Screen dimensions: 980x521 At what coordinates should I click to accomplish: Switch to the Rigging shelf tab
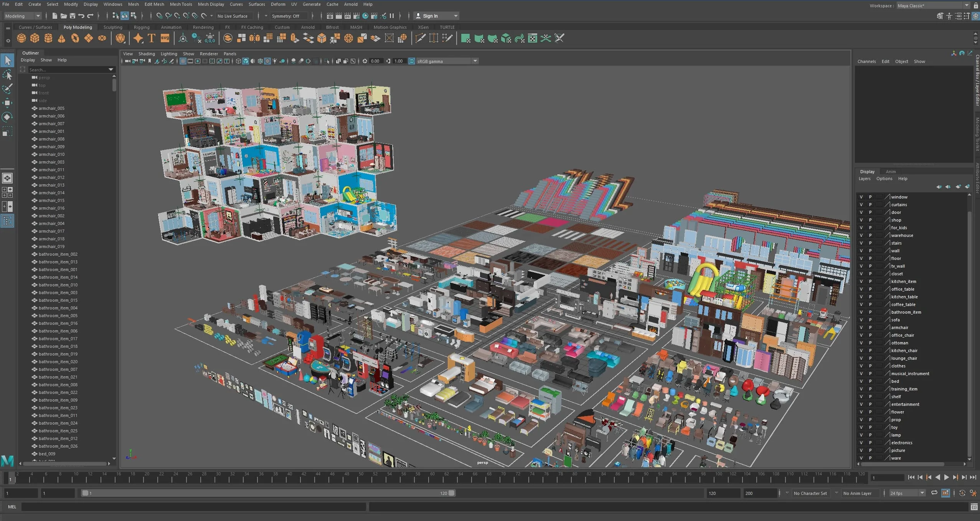coord(142,27)
